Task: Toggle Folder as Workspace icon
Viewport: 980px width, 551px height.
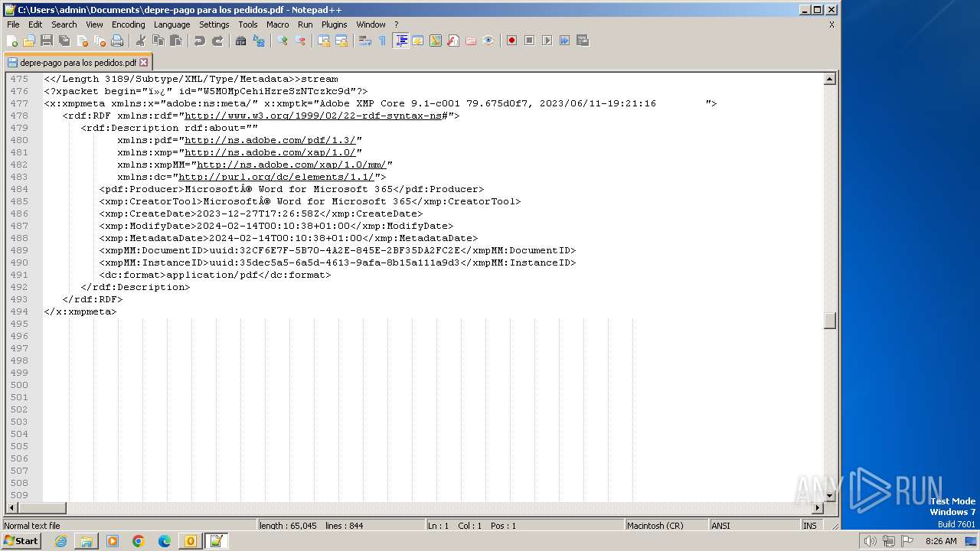Action: (x=471, y=41)
